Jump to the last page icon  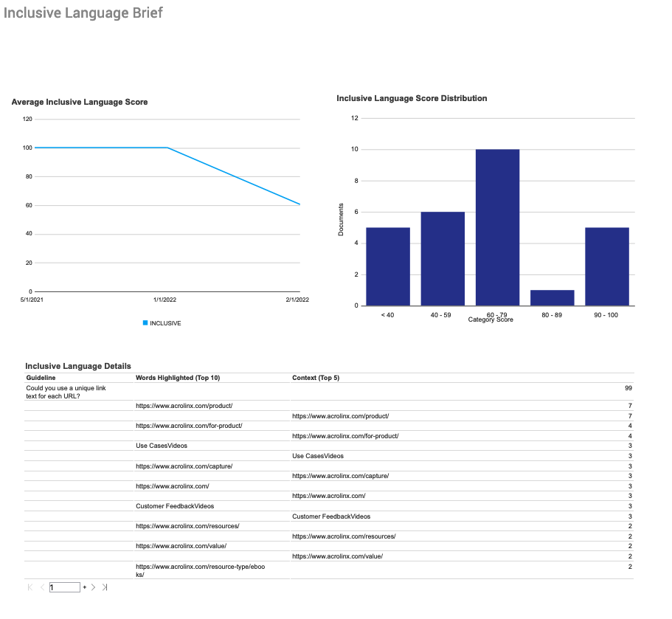(105, 587)
